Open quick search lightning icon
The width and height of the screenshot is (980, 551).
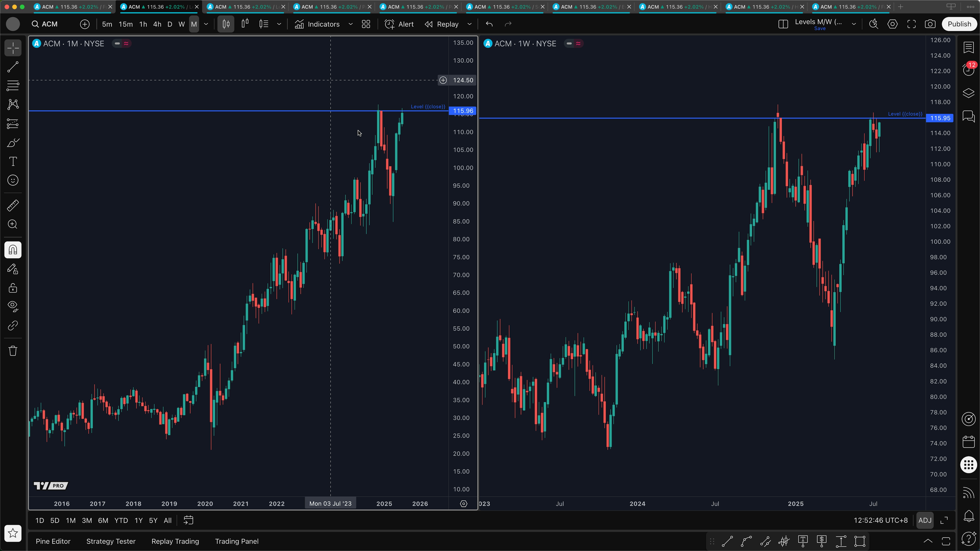(874, 24)
